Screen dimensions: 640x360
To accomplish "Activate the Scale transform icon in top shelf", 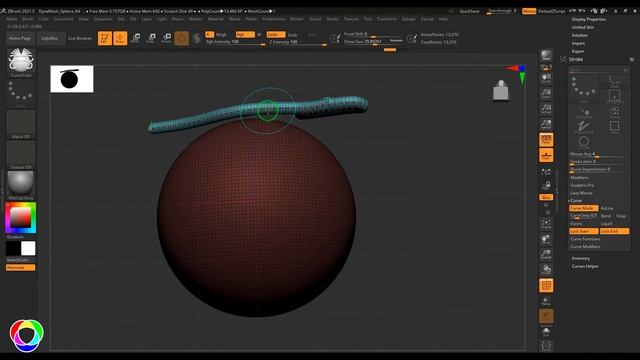I will (151, 38).
